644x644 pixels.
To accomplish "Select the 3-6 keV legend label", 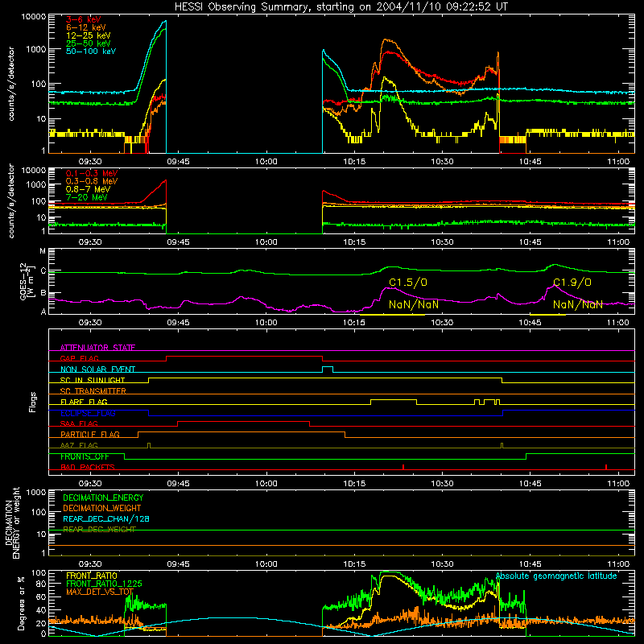I will coord(84,19).
